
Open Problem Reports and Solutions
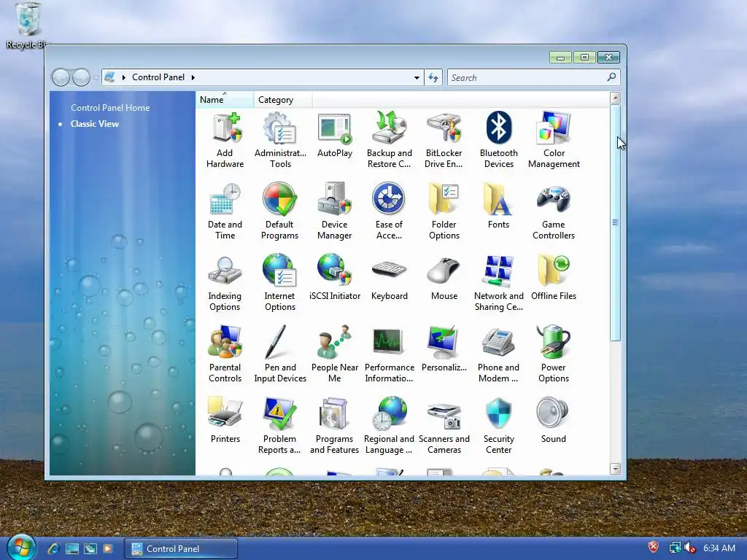[279, 426]
